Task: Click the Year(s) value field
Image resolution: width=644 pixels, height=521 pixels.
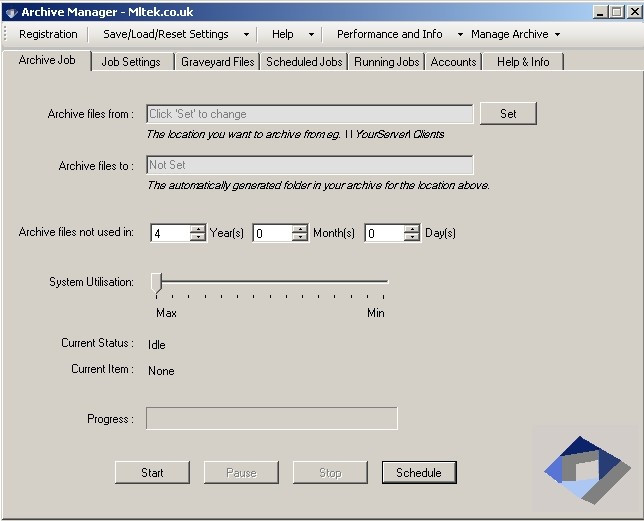Action: point(170,233)
